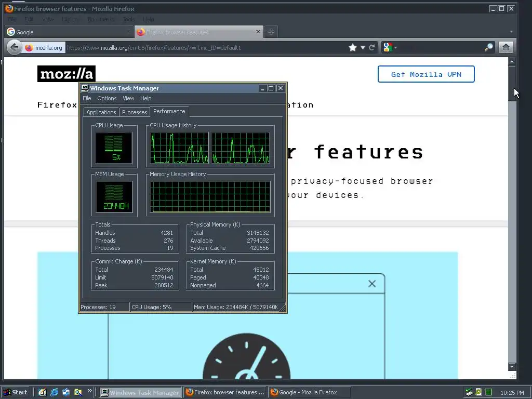
Task: Open Firefox Help menu
Action: coord(148,19)
